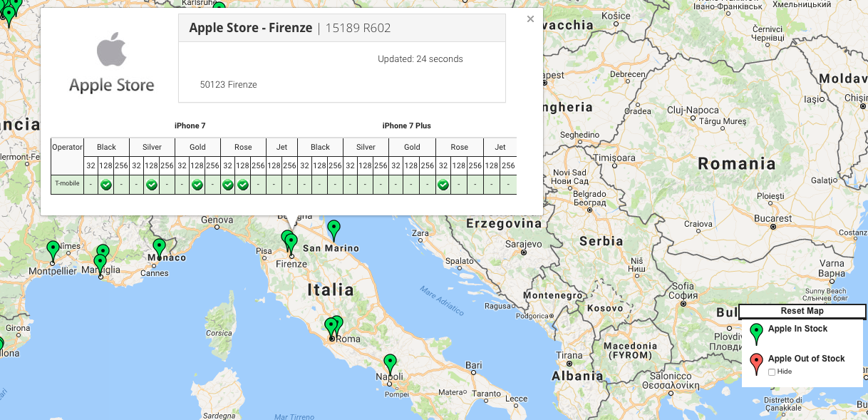
Task: Click the 50123 Firenze address text
Action: pos(228,85)
